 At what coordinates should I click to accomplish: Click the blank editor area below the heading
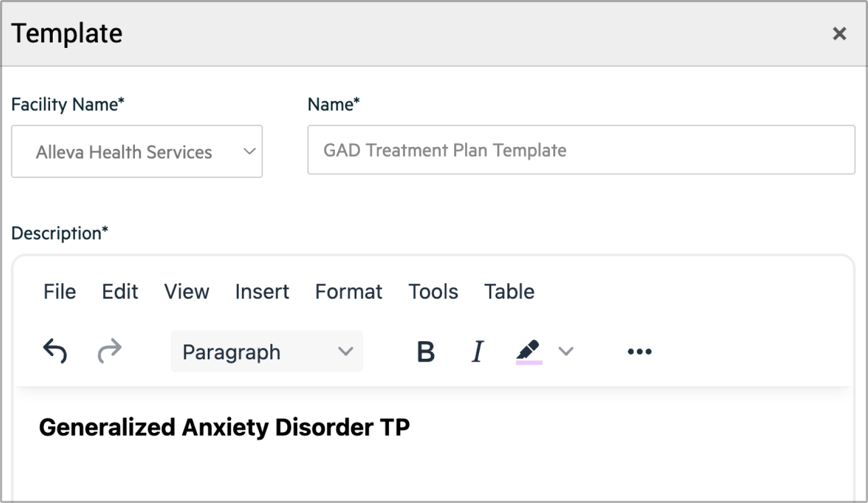[x=433, y=474]
